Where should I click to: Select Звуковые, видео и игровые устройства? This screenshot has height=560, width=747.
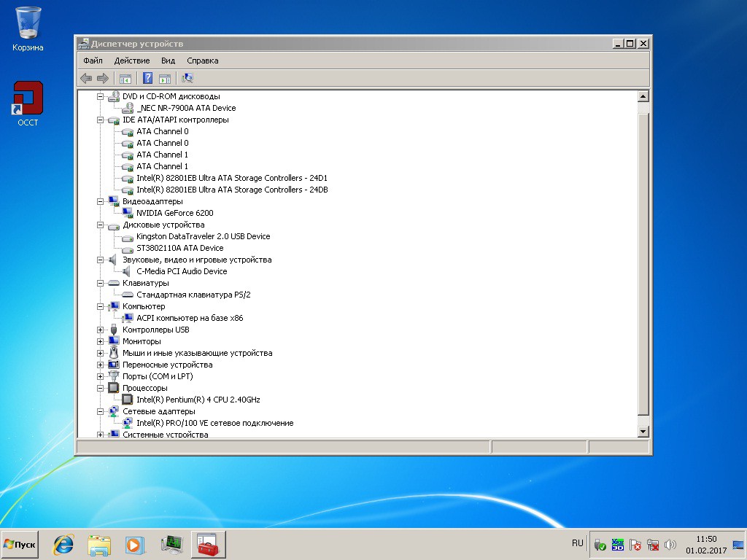click(197, 260)
